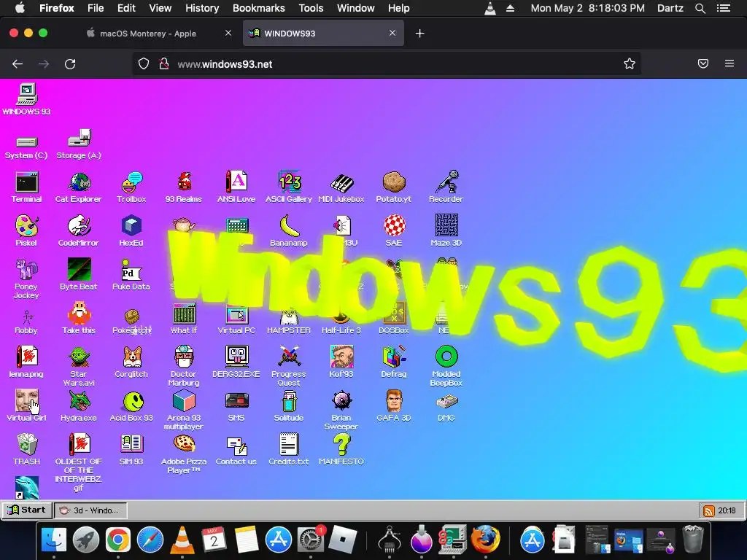This screenshot has width=747, height=560.
Task: Click the RSS feed tray icon
Action: pos(708,511)
